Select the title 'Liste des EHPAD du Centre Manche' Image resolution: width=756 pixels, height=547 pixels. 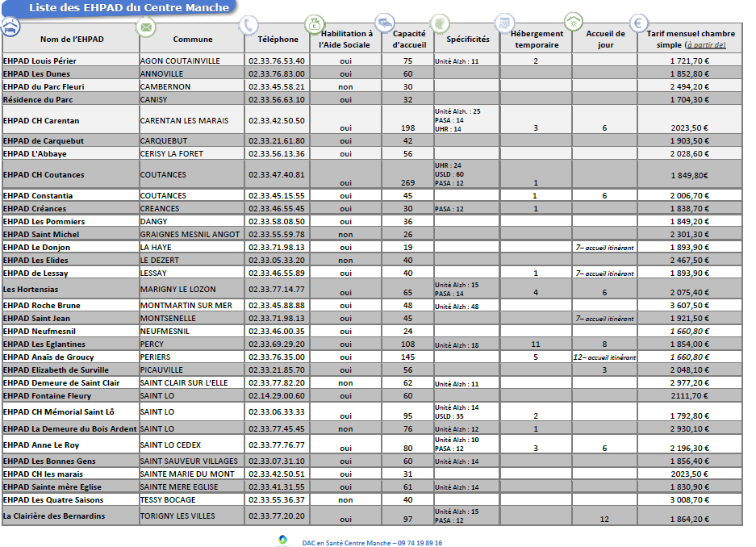coord(129,8)
